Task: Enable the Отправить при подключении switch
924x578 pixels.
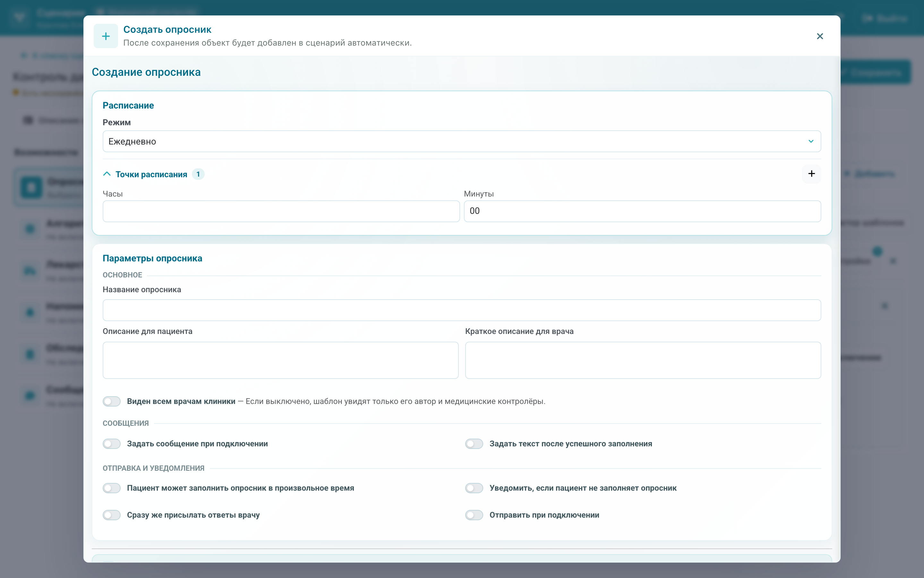Action: coord(474,515)
